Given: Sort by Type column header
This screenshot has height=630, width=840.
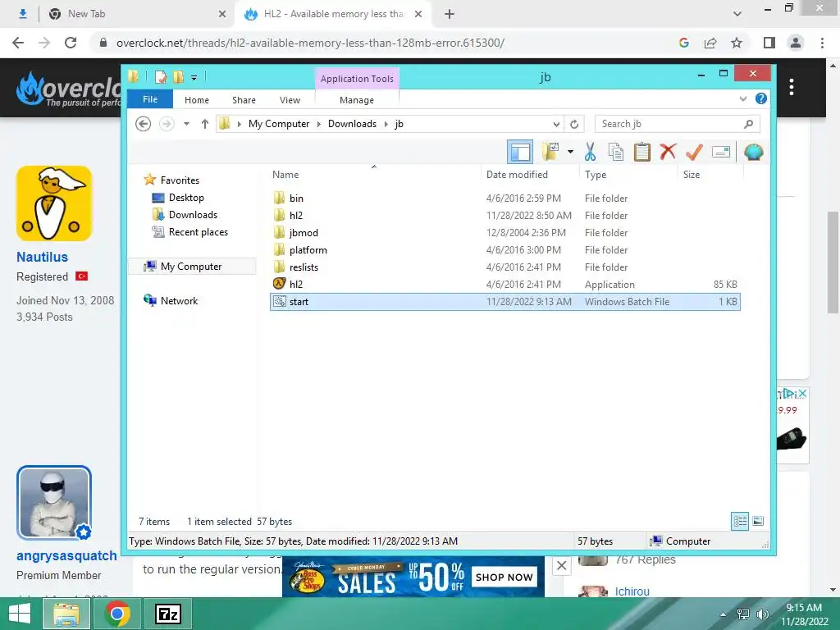Looking at the screenshot, I should [596, 175].
